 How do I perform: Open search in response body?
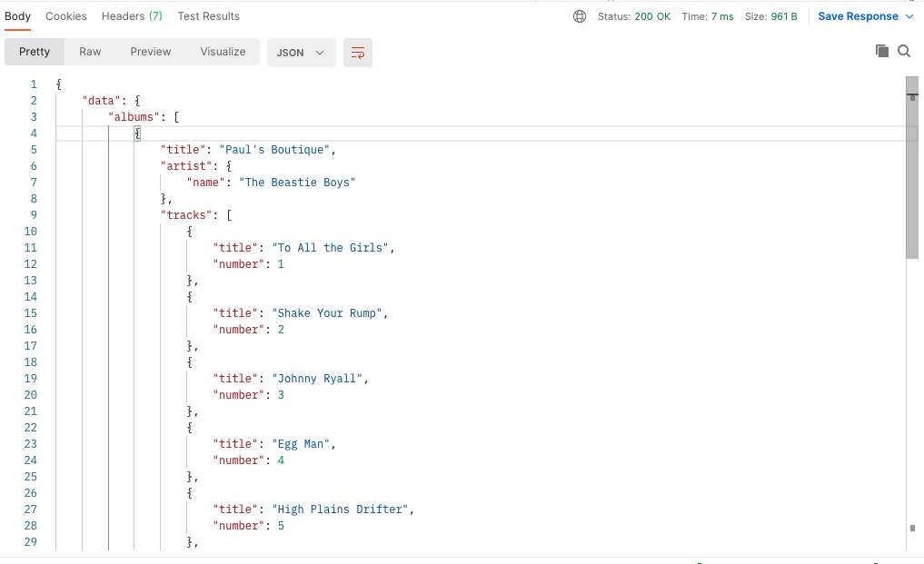[904, 51]
